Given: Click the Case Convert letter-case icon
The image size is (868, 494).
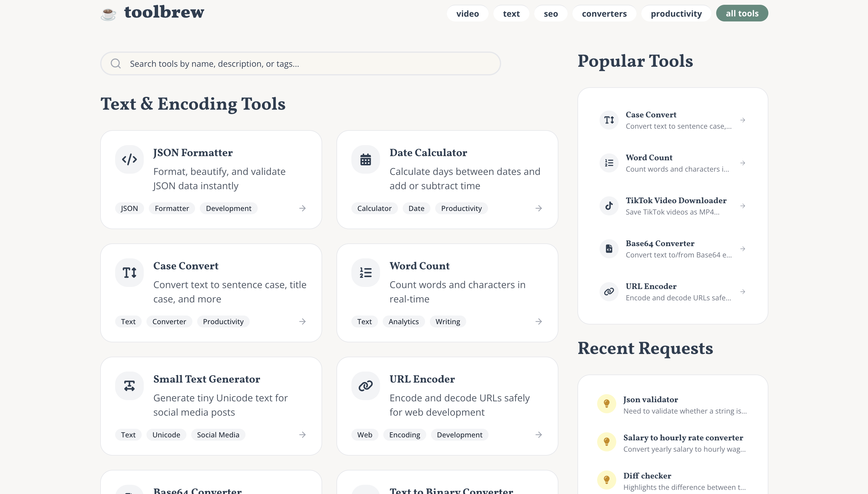Looking at the screenshot, I should point(130,272).
